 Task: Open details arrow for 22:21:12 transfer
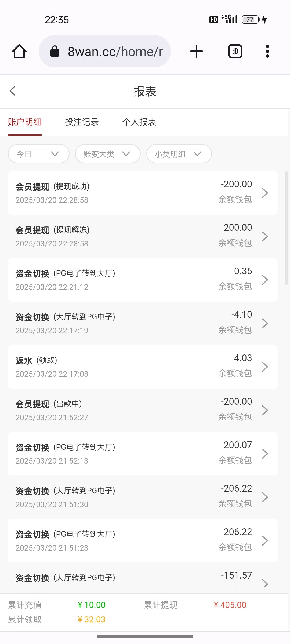coord(265,280)
